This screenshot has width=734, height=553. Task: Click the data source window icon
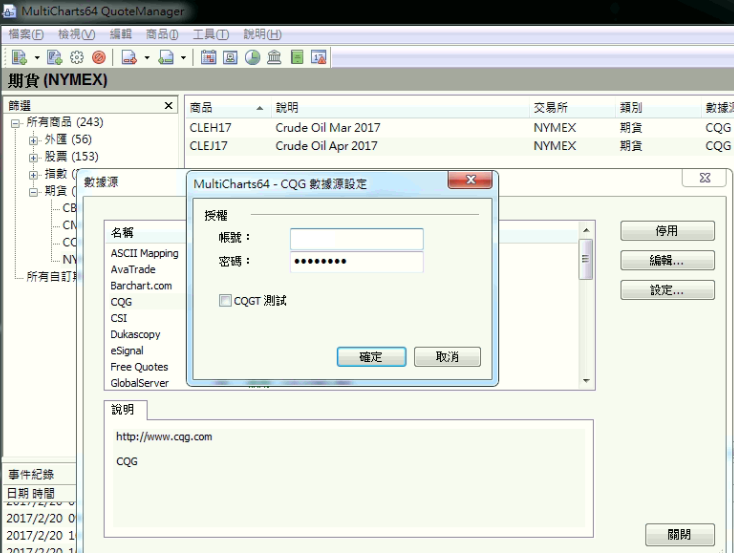[x=230, y=58]
